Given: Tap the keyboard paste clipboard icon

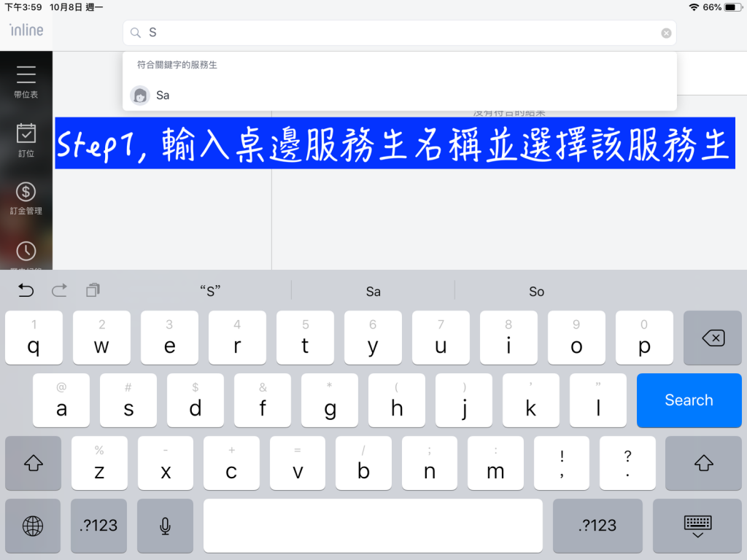Looking at the screenshot, I should click(x=93, y=291).
